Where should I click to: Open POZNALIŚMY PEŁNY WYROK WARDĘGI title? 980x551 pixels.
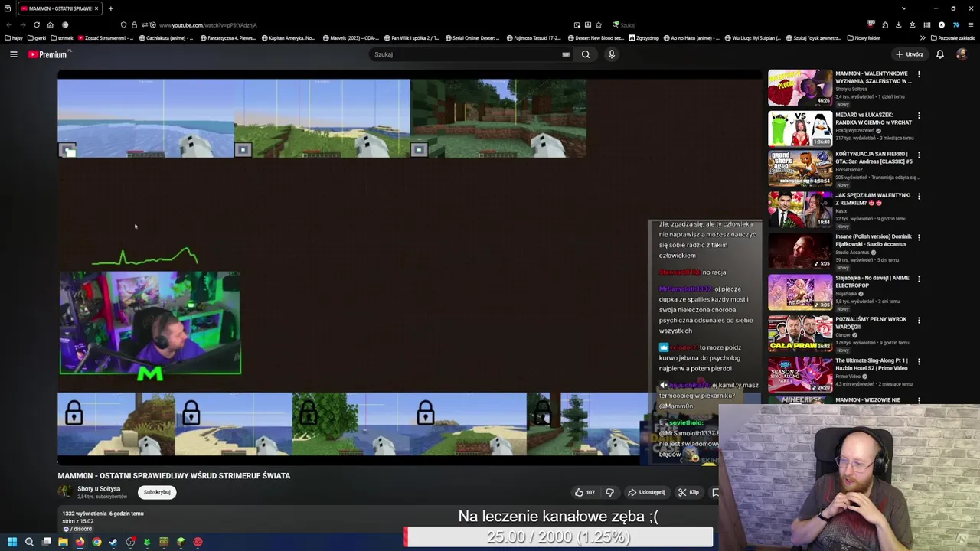point(871,323)
